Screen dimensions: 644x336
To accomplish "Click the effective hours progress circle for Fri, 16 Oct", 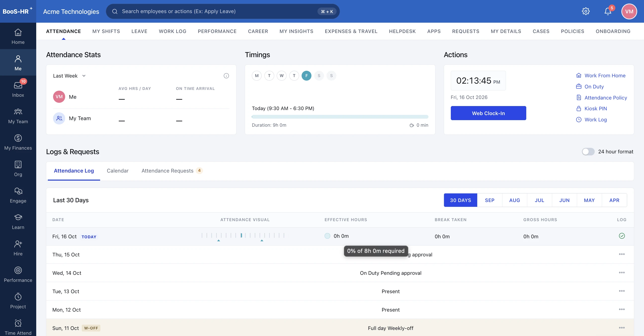I will [x=327, y=236].
